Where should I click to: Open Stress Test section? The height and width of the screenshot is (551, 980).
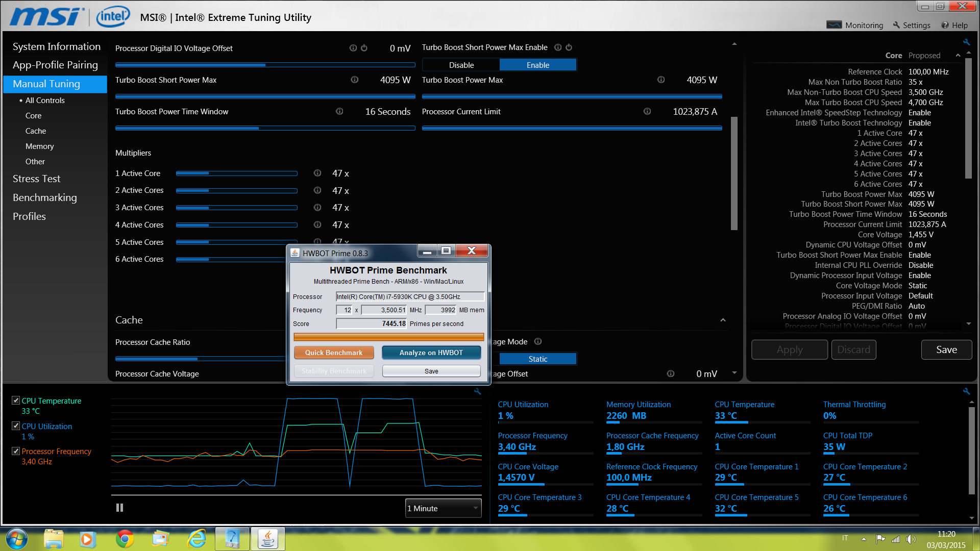37,179
